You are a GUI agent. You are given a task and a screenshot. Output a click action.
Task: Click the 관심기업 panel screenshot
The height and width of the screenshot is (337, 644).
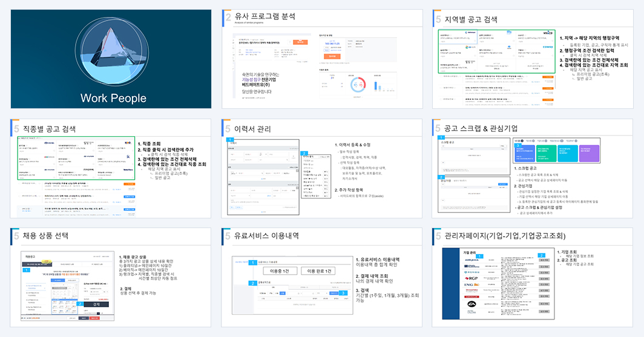[474, 195]
